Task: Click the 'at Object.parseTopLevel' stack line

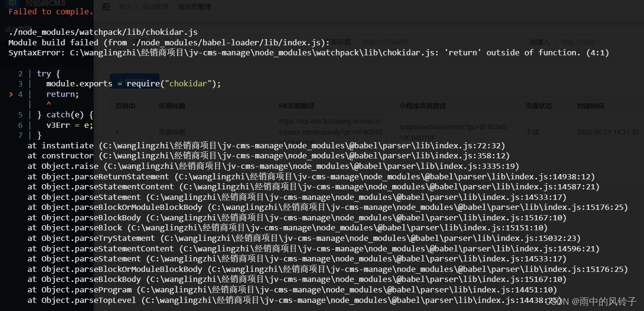Action: tap(295, 301)
